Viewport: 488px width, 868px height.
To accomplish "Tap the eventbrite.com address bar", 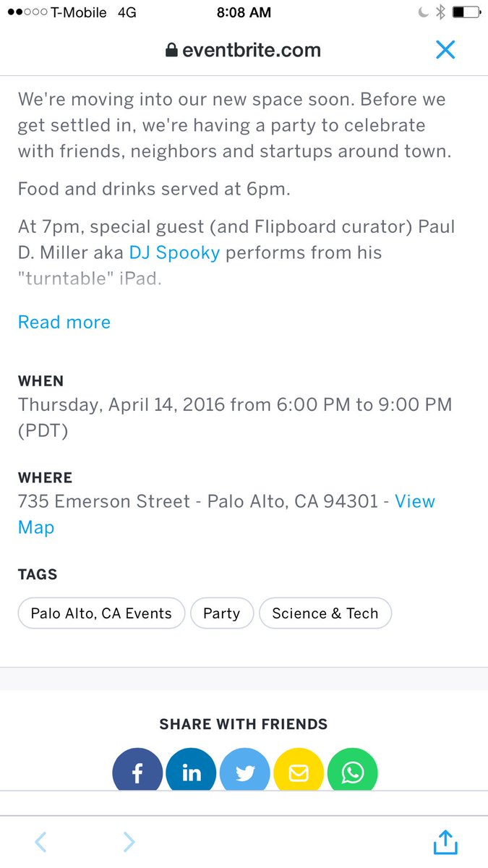I will click(x=243, y=50).
